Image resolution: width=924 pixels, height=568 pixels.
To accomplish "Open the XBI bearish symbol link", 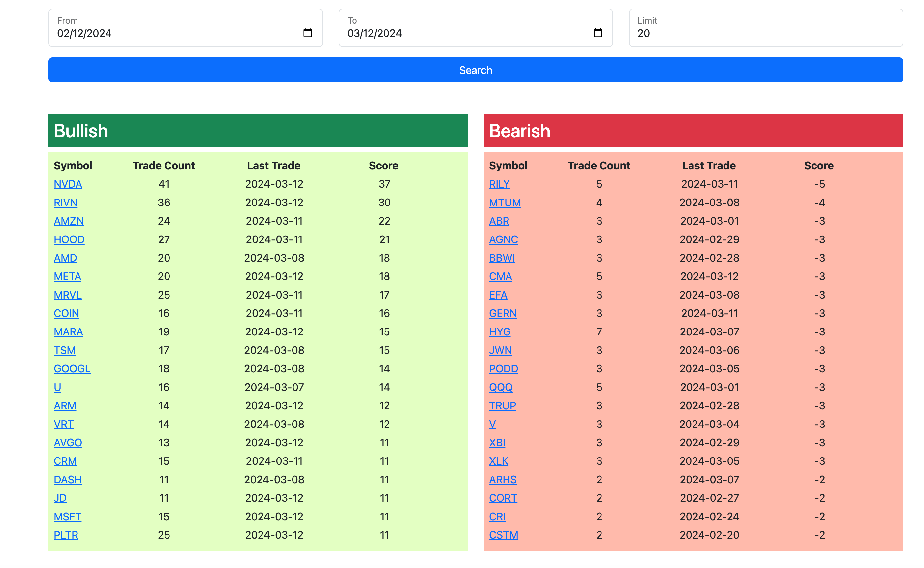I will (x=497, y=443).
